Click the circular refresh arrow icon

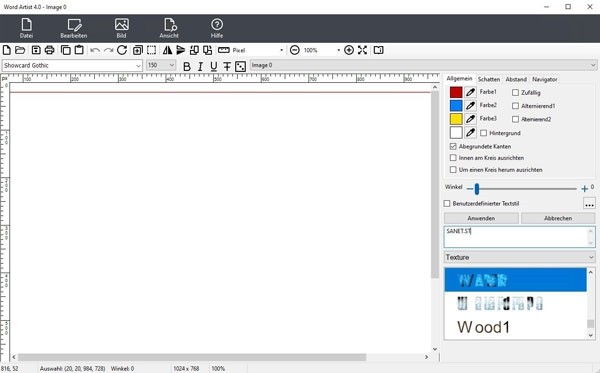[122, 50]
